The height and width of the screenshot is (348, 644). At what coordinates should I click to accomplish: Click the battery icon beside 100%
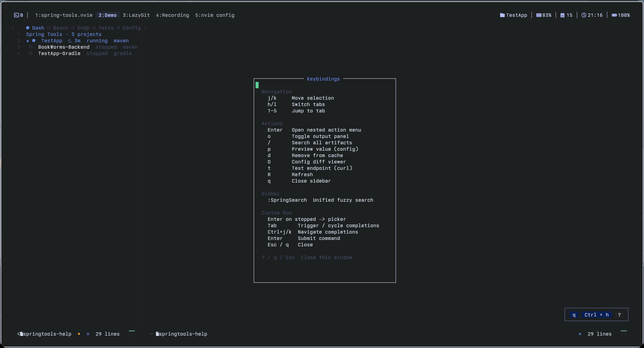[x=614, y=15]
